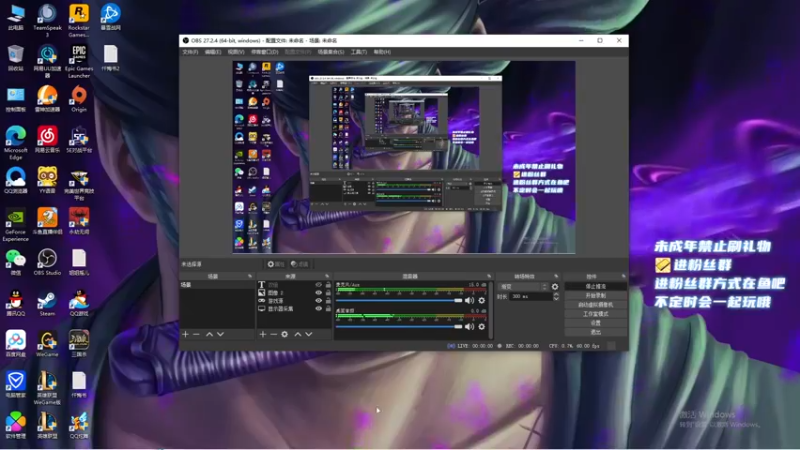
Task: Click the transition duration 300 ms field
Action: 531,296
